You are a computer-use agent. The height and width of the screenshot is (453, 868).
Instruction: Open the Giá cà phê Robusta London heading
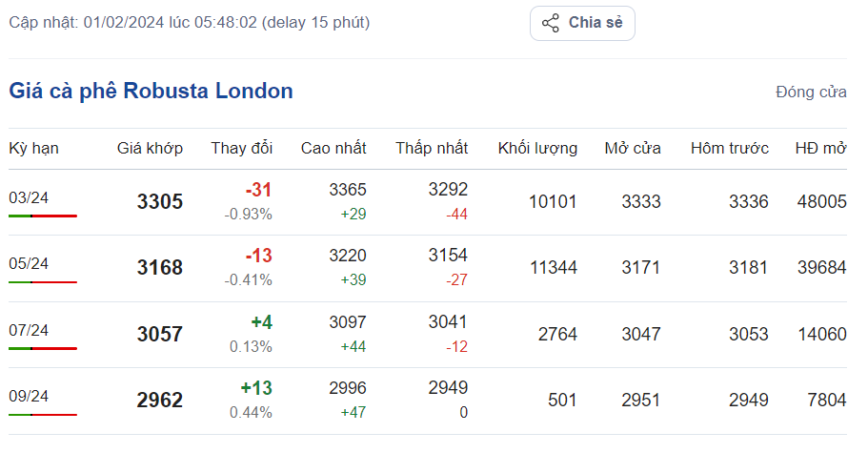pyautogui.click(x=151, y=92)
